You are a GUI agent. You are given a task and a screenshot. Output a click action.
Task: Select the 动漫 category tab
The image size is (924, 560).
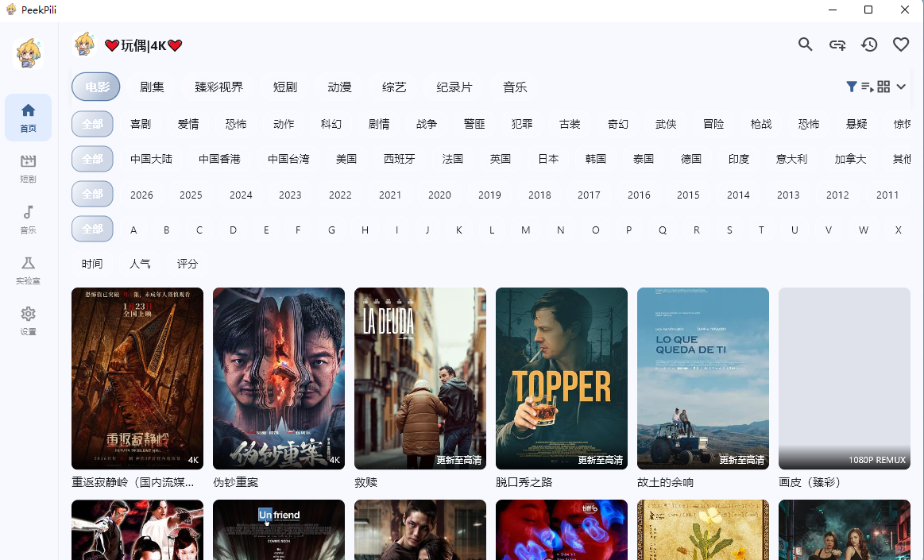[x=339, y=87]
